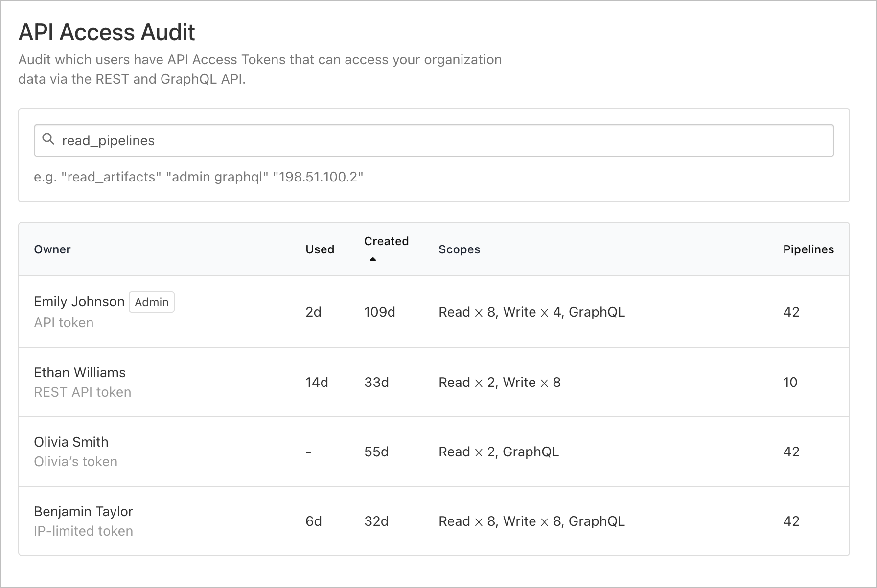Click the Used value 14d for Ethan Williams
The height and width of the screenshot is (588, 877).
[x=317, y=382]
